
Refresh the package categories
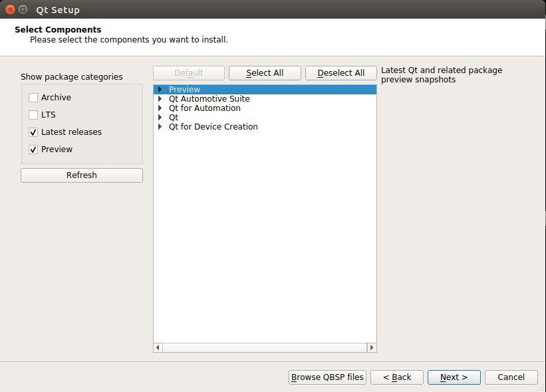(82, 175)
